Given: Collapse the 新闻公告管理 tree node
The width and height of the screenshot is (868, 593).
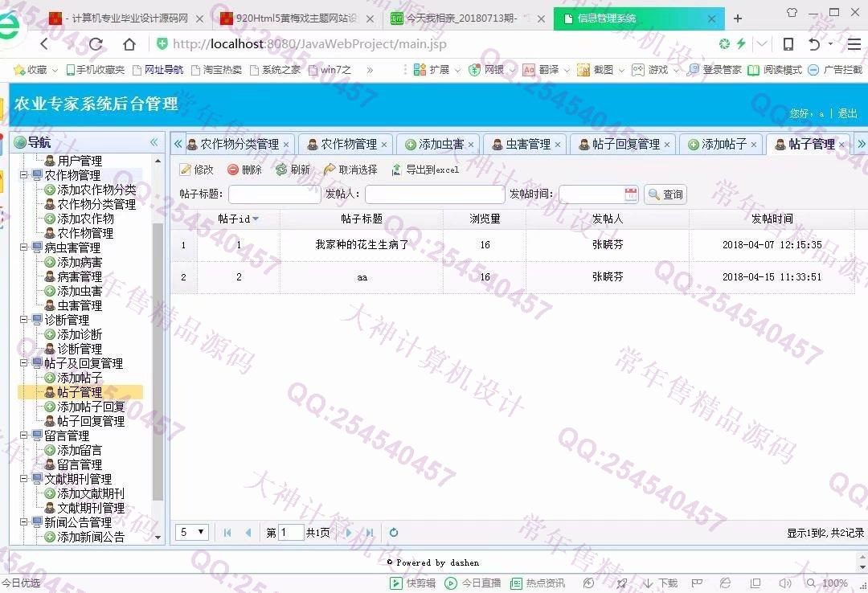Looking at the screenshot, I should (24, 521).
